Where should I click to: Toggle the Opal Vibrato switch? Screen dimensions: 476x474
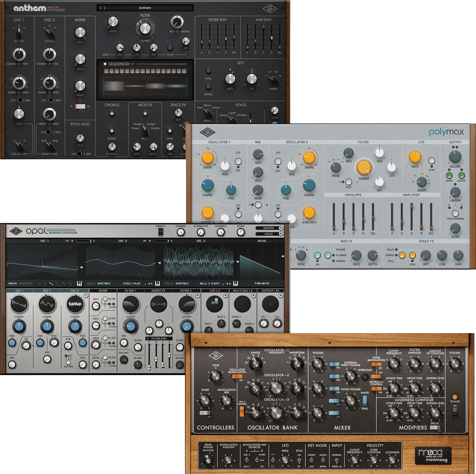(160, 232)
